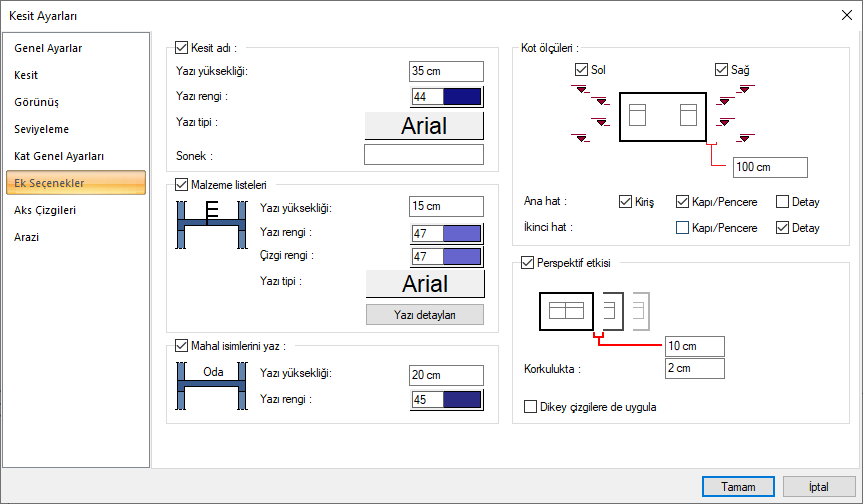Close the Kesit Ayarları dialog
The height and width of the screenshot is (504, 863).
coord(847,15)
